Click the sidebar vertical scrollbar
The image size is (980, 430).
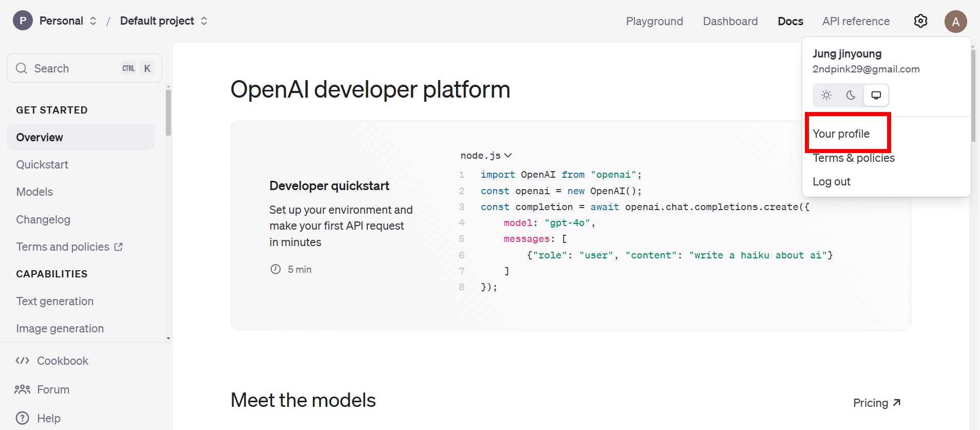168,113
